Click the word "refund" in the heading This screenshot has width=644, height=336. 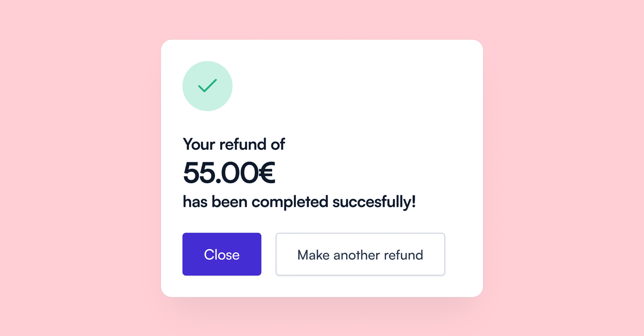coord(243,144)
